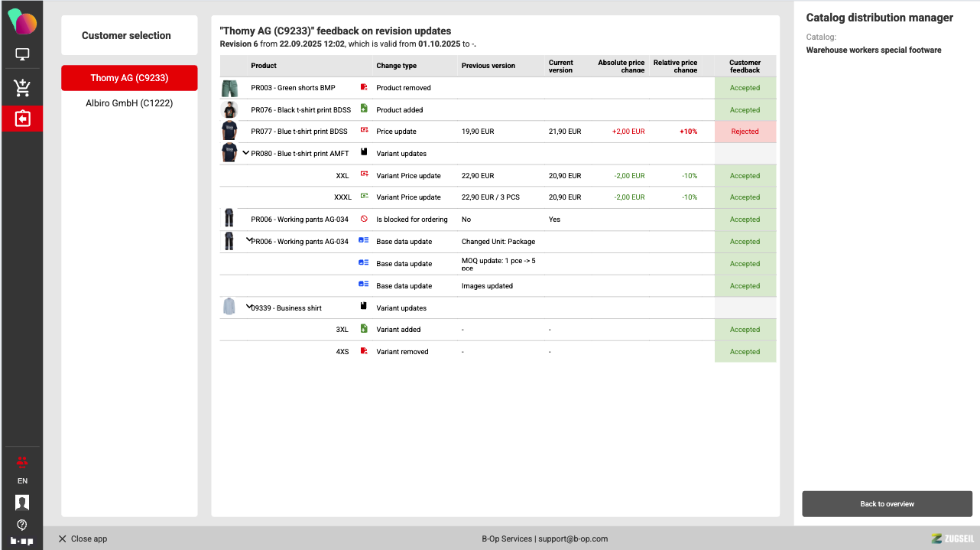
Task: Click the blocked-for-ordering icon on PR006 row
Action: tap(364, 219)
